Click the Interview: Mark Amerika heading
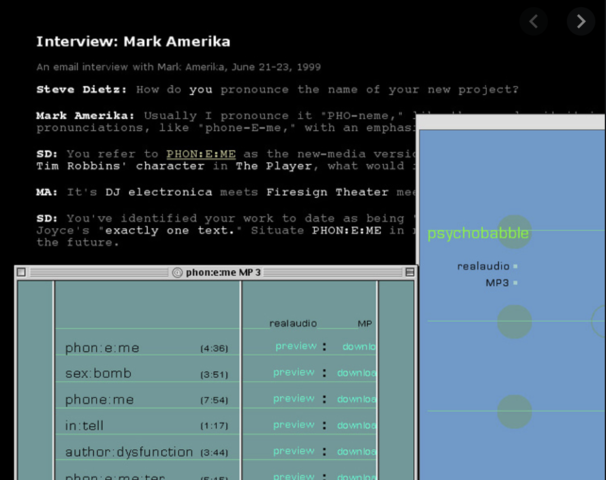 [x=133, y=42]
